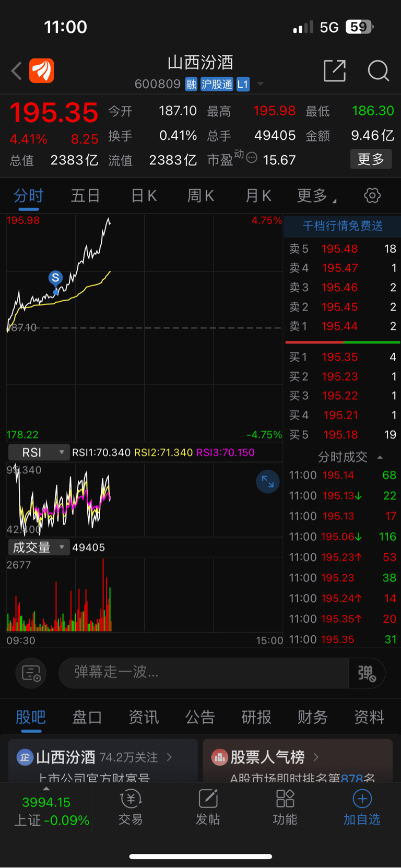Tap the blue S marker on the chart
The height and width of the screenshot is (868, 401).
point(55,278)
